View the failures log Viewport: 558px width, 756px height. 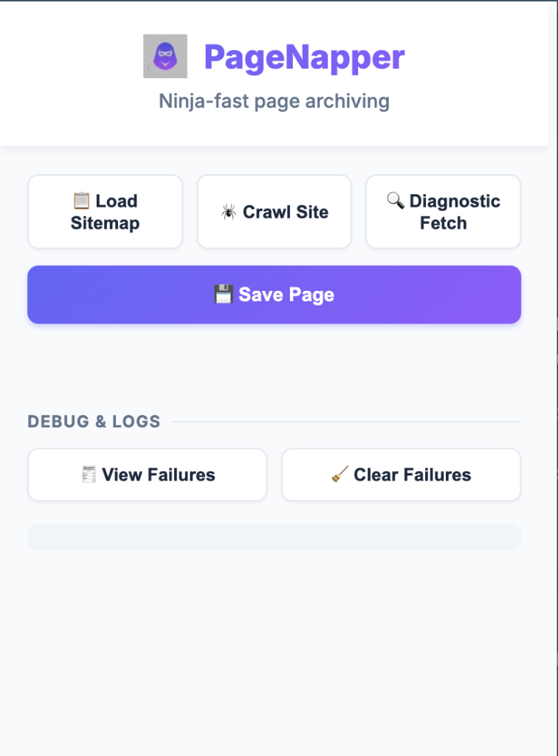147,475
